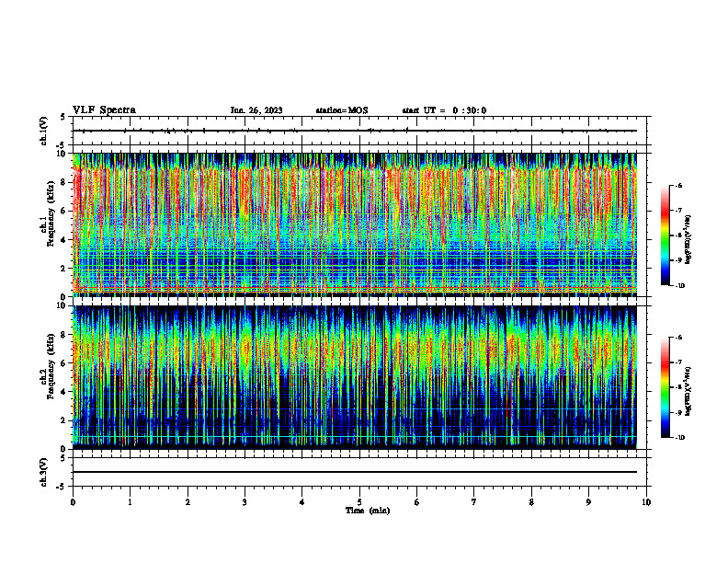Click the ch.1 voltage waveform trace

pos(355,131)
